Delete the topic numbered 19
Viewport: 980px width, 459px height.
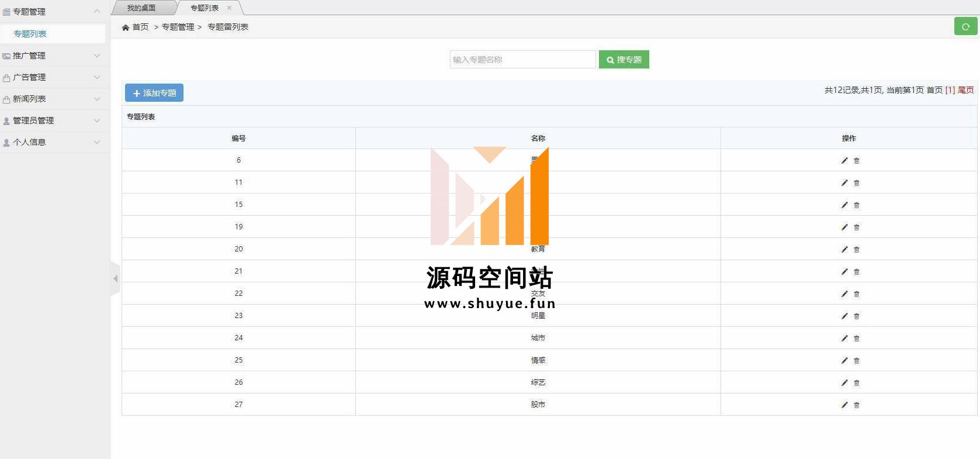click(857, 227)
